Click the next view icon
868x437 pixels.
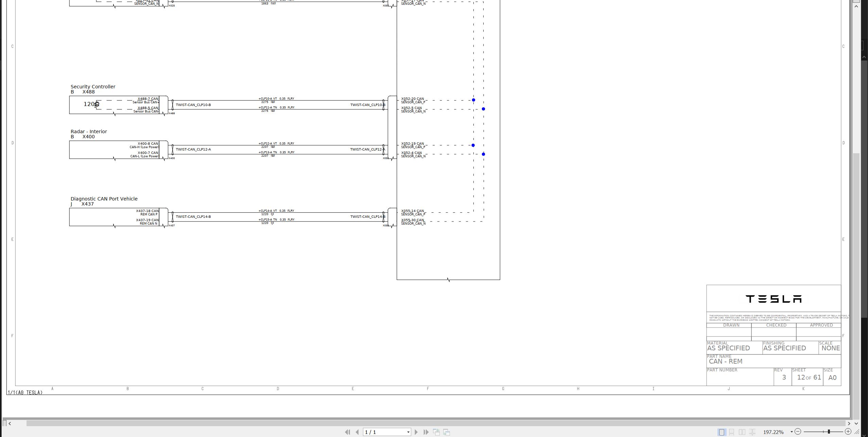pos(447,432)
